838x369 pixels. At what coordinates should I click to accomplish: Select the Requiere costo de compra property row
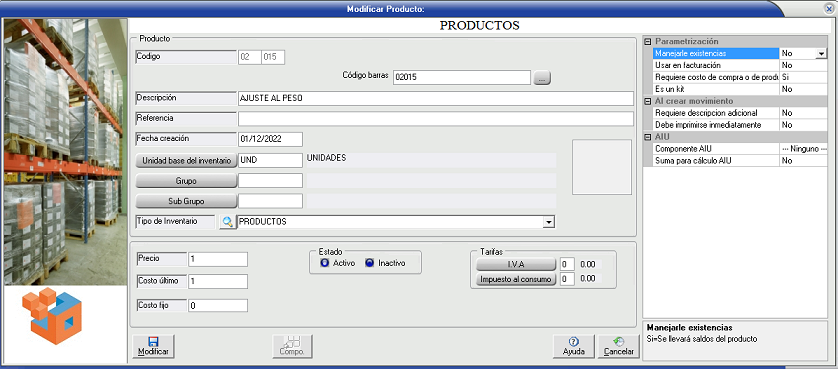pos(740,77)
